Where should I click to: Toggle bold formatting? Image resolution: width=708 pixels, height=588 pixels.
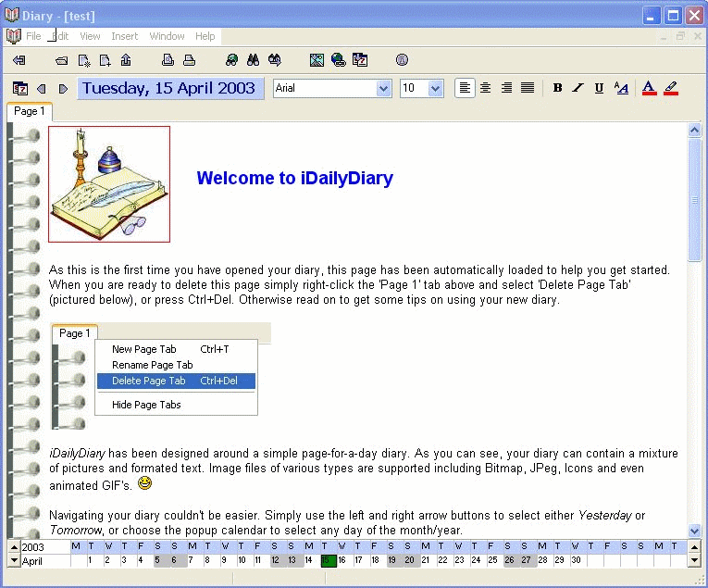557,88
